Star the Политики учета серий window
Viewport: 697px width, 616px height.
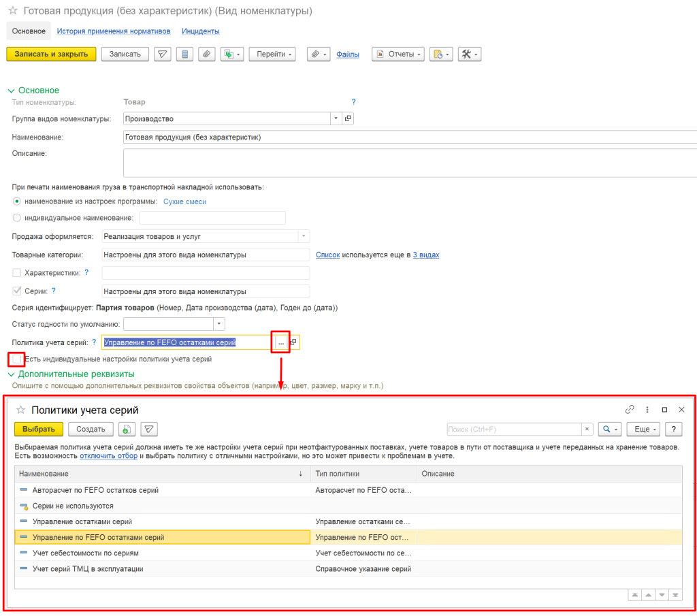pyautogui.click(x=20, y=410)
